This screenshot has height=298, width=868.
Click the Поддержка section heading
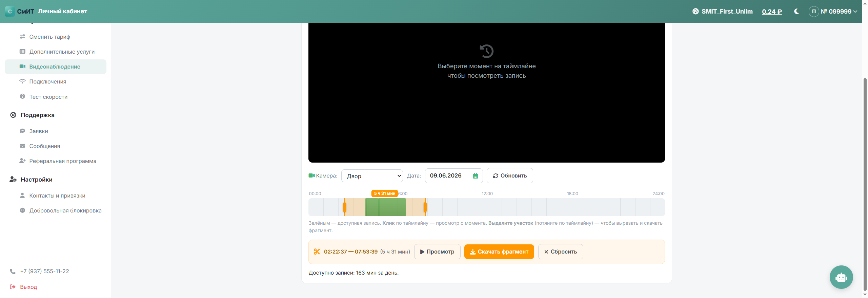38,115
